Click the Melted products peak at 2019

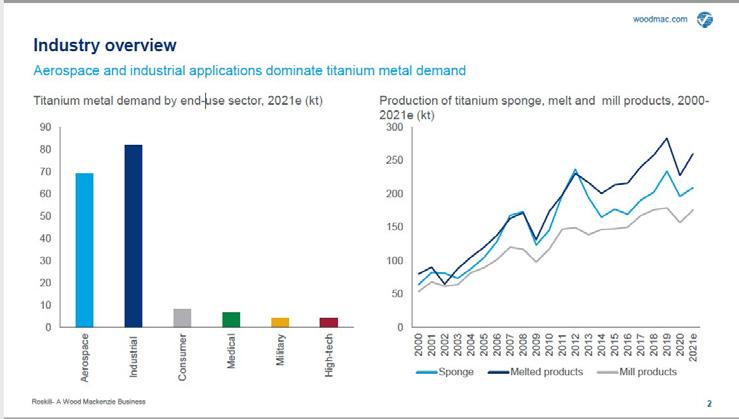click(666, 139)
